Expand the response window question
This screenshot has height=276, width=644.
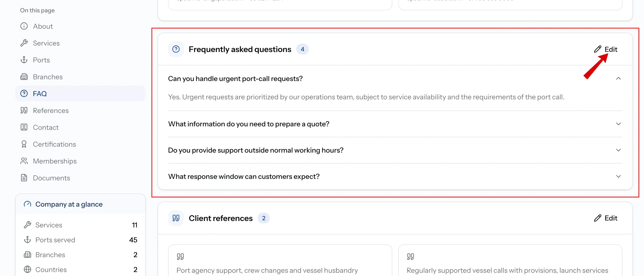coord(618,176)
